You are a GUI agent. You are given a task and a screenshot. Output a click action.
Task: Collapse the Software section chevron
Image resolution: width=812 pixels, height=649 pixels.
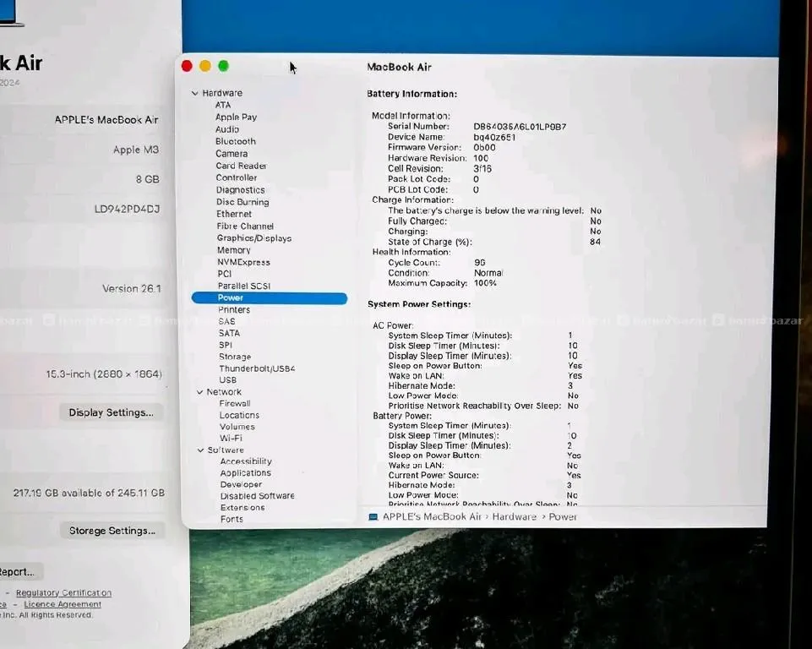click(x=201, y=450)
